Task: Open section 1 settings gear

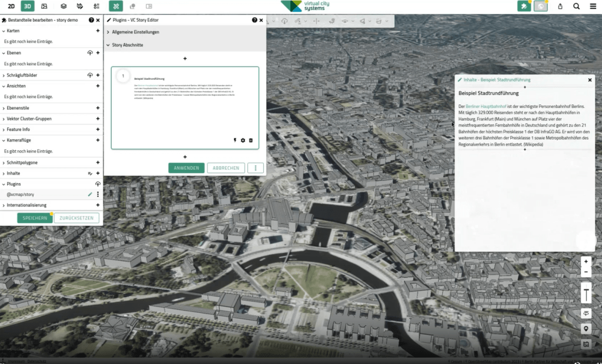Action: 243,140
